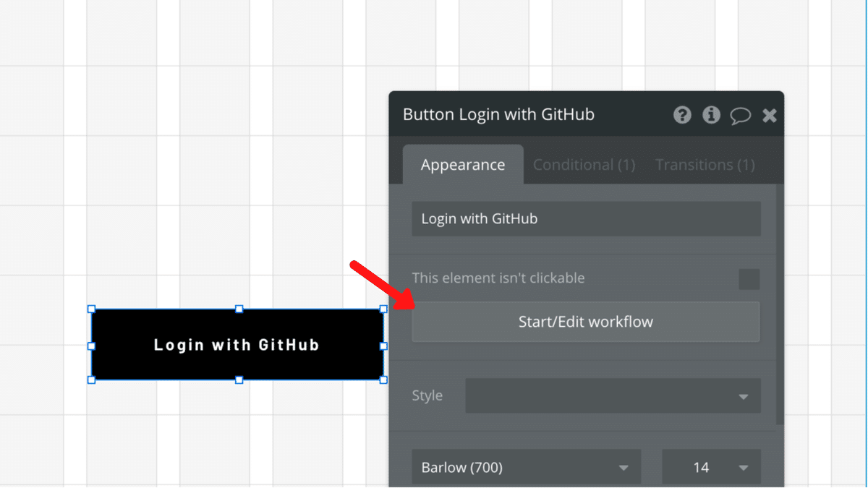Open the comment speech bubble icon
Viewport: 868px width, 488px height.
[740, 116]
